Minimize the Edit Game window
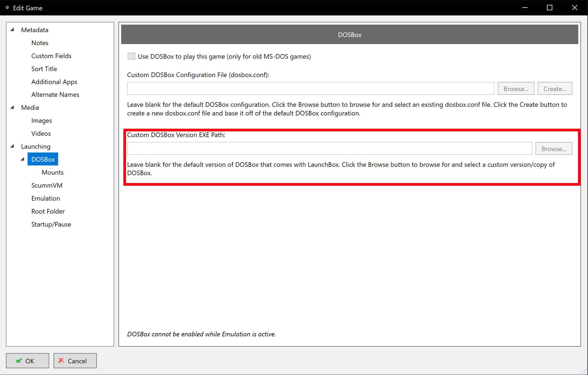Screen dimensions: 588x375 (x=525, y=8)
